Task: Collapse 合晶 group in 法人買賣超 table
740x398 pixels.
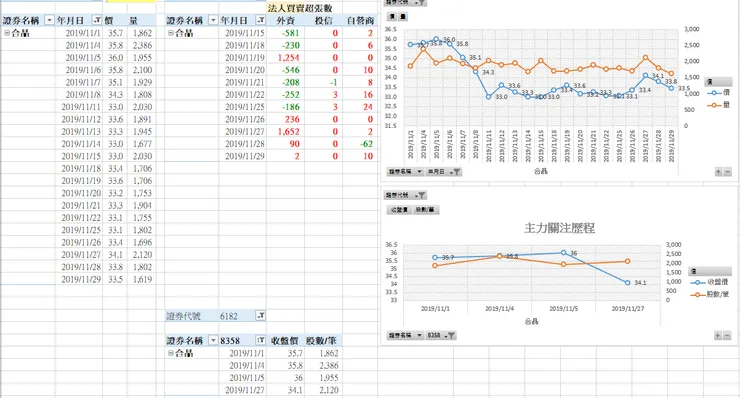Action: point(171,33)
